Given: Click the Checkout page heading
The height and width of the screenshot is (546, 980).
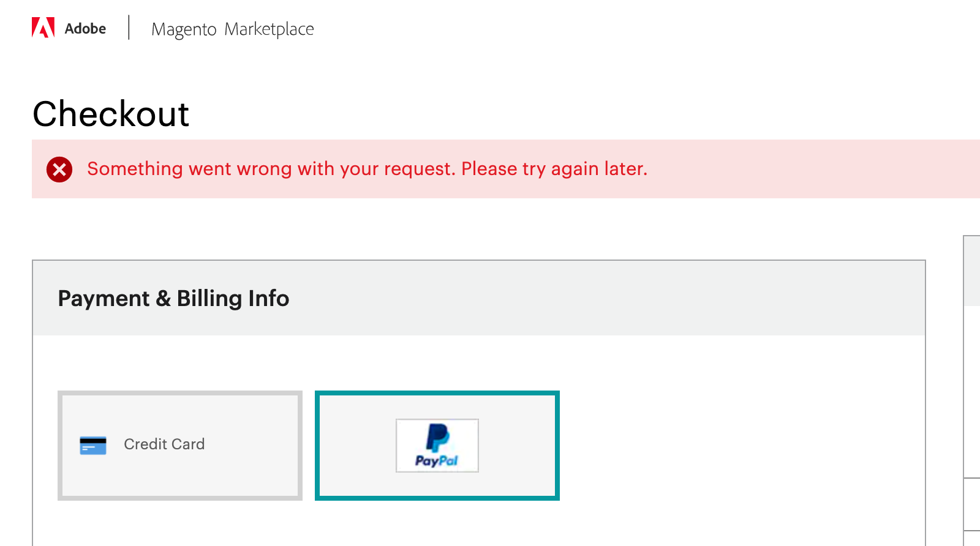Looking at the screenshot, I should pyautogui.click(x=111, y=114).
